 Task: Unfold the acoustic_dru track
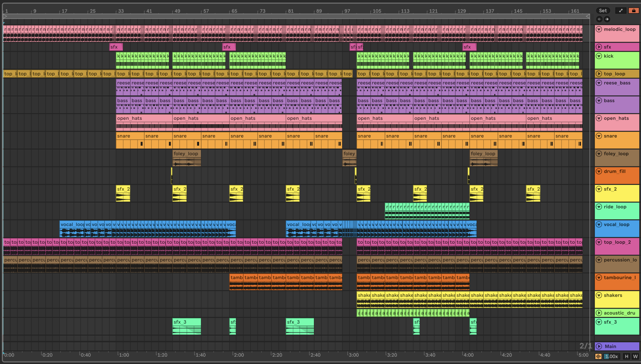(599, 313)
